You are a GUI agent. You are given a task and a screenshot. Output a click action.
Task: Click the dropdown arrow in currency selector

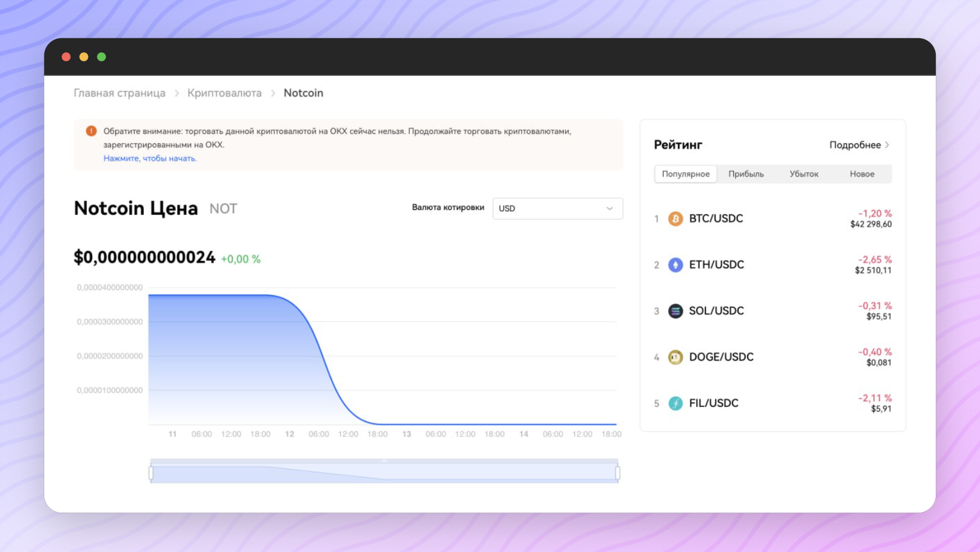[x=609, y=209]
